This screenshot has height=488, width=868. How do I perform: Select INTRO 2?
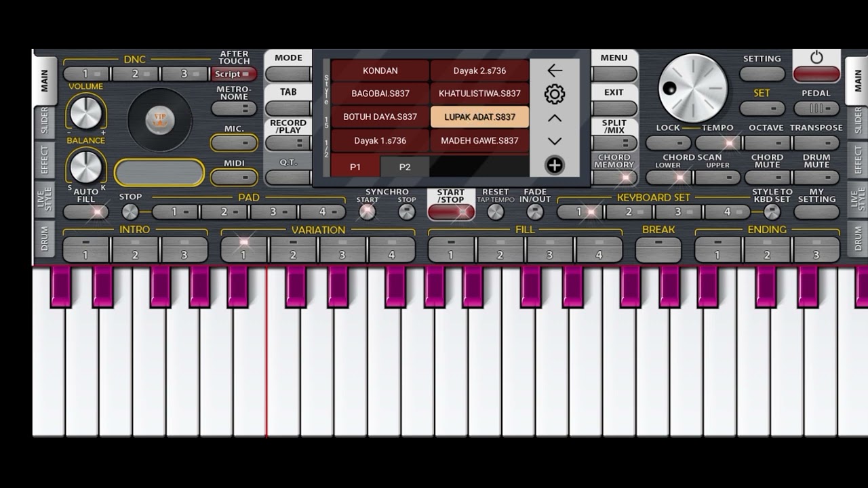pos(135,249)
